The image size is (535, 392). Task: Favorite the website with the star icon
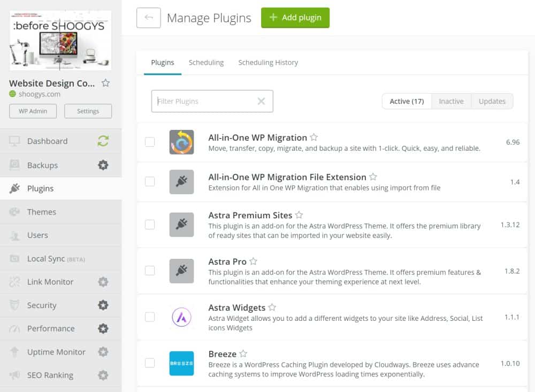(106, 83)
